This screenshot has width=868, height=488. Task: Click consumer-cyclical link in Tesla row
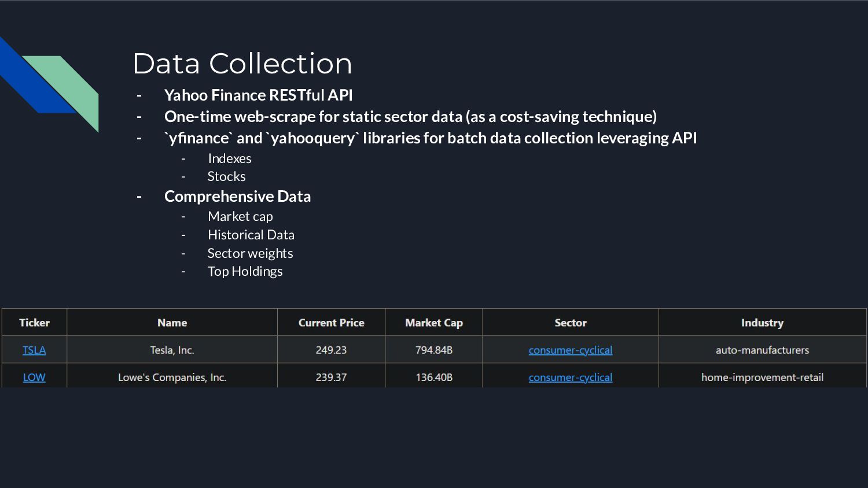coord(570,350)
